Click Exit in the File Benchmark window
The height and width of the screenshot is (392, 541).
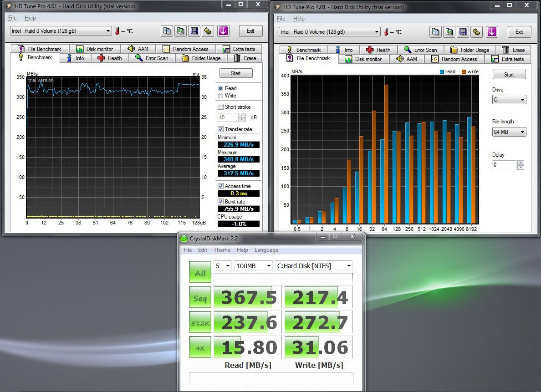(519, 32)
